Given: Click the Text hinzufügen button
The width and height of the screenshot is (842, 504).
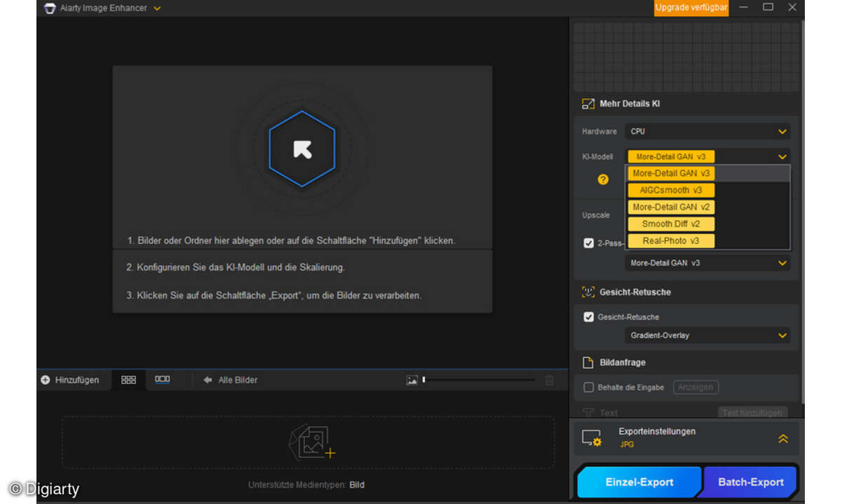Looking at the screenshot, I should [753, 412].
